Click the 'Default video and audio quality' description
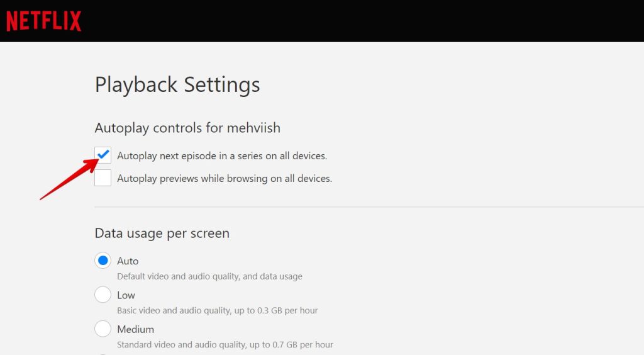Viewport: 644px width, 355px height. [x=209, y=276]
